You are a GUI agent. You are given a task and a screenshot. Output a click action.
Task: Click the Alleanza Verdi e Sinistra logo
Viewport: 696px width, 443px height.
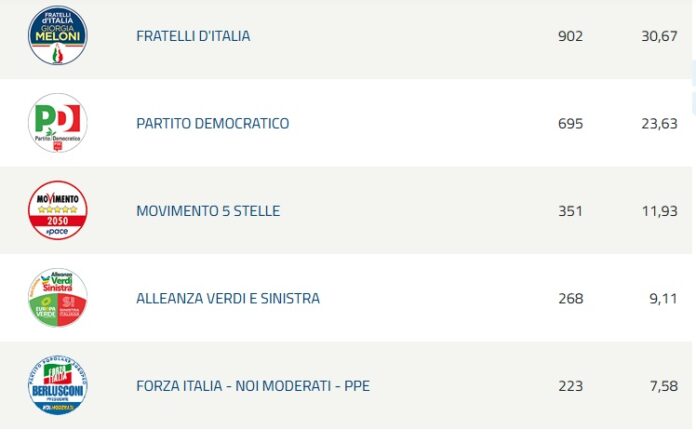pyautogui.click(x=58, y=298)
